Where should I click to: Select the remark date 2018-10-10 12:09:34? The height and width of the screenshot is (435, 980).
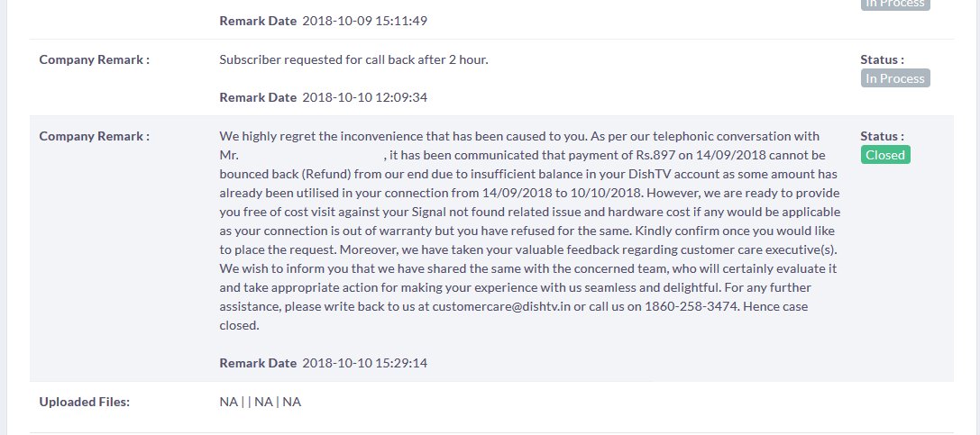[365, 97]
